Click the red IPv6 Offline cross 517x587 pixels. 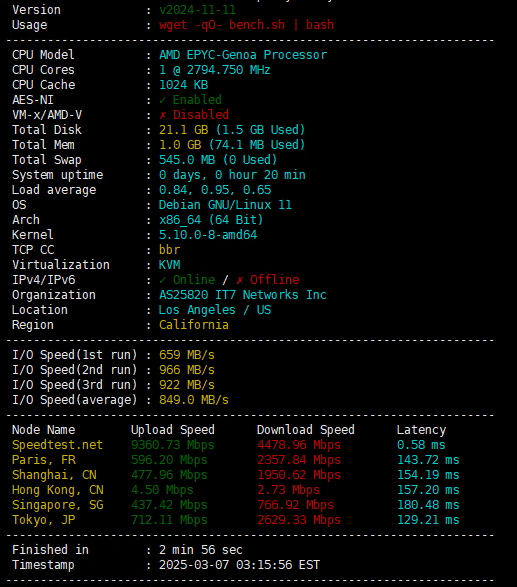click(240, 280)
